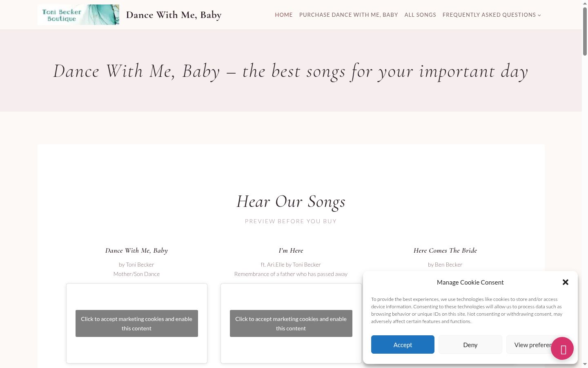Enable marketing cookies for I'm Here player
The height and width of the screenshot is (368, 588).
tap(291, 323)
